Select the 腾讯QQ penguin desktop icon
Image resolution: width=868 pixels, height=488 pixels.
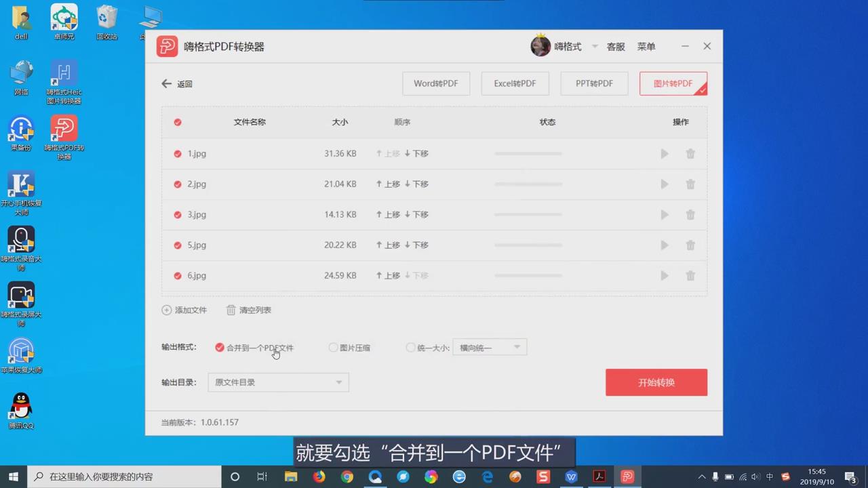[x=21, y=411]
